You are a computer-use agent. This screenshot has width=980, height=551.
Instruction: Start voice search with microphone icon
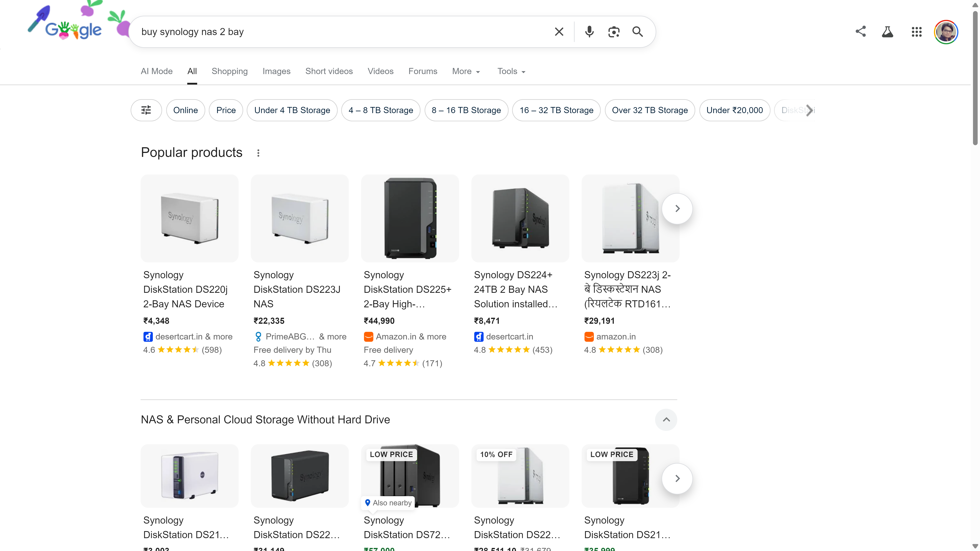589,32
